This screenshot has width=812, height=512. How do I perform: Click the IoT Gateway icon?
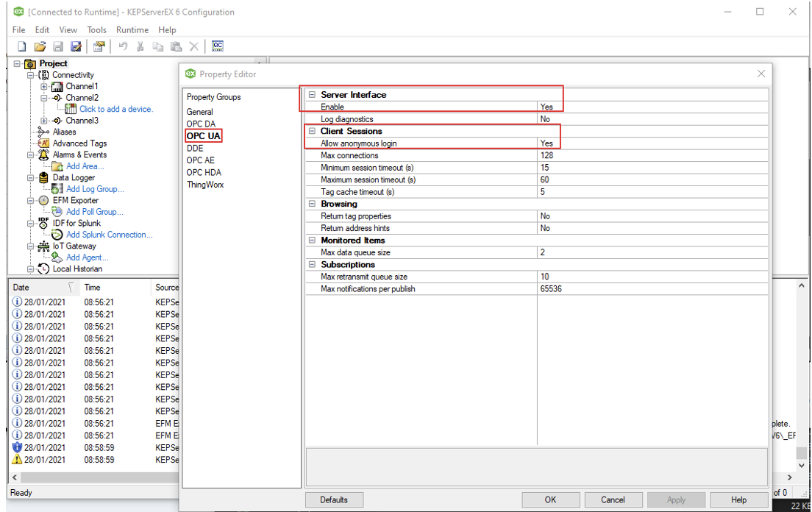(43, 246)
